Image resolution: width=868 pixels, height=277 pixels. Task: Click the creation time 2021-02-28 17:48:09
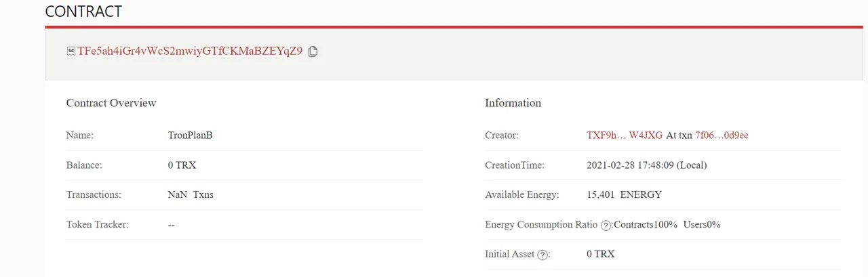[x=646, y=165]
